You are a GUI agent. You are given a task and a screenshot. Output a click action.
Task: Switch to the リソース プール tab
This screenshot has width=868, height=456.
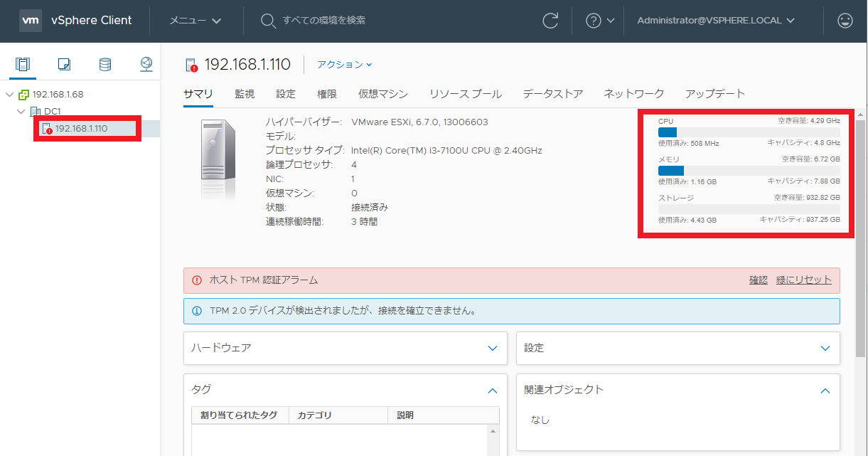(466, 94)
